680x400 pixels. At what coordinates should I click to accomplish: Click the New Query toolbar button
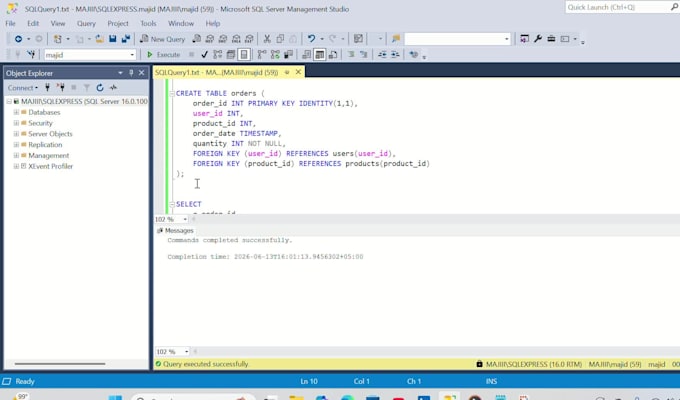163,39
